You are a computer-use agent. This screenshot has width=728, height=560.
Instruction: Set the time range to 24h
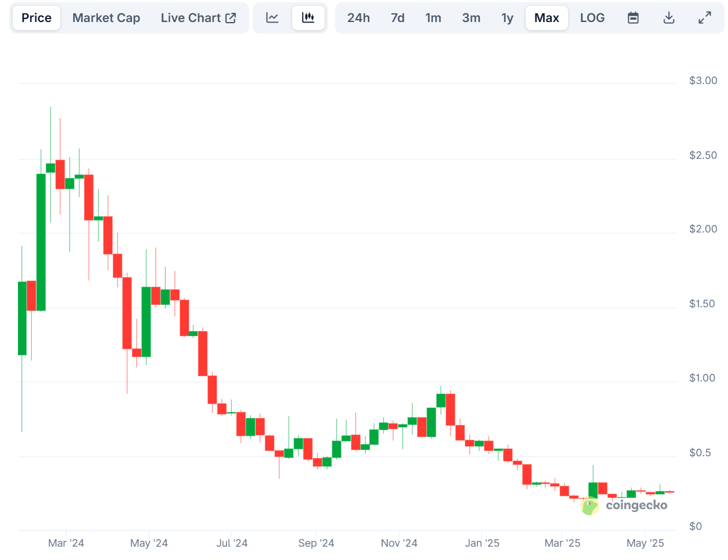pos(359,18)
